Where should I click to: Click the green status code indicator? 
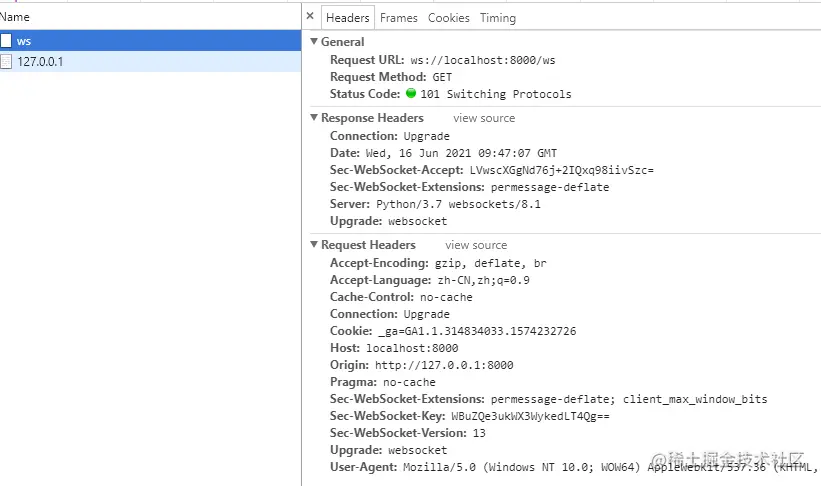pyautogui.click(x=411, y=94)
